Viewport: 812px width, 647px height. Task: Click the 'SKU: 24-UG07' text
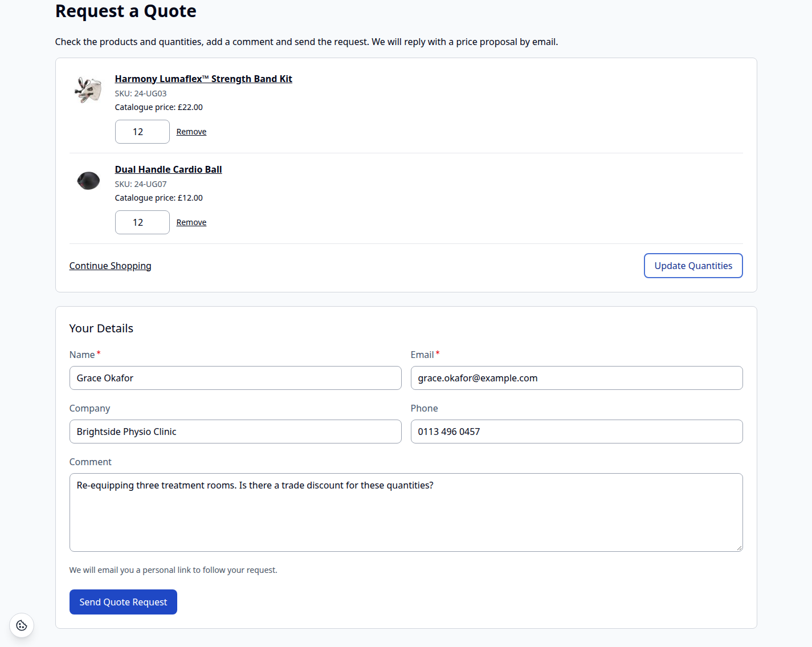141,184
